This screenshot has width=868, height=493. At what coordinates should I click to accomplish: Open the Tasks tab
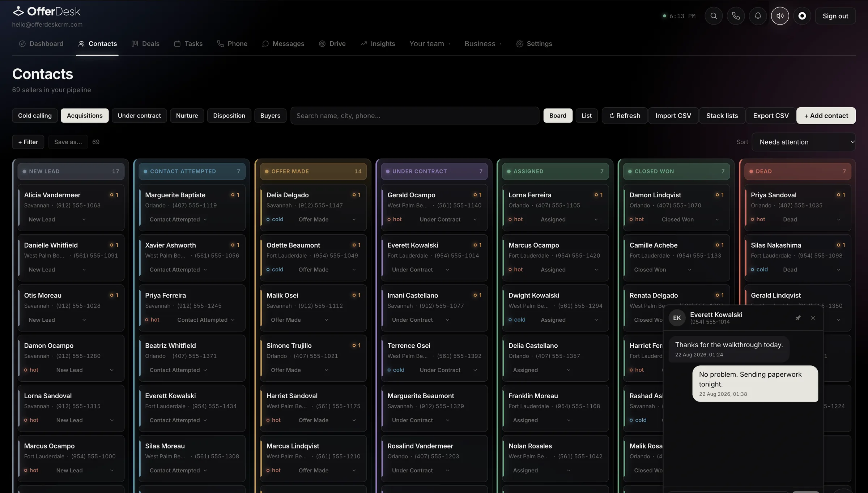click(188, 44)
